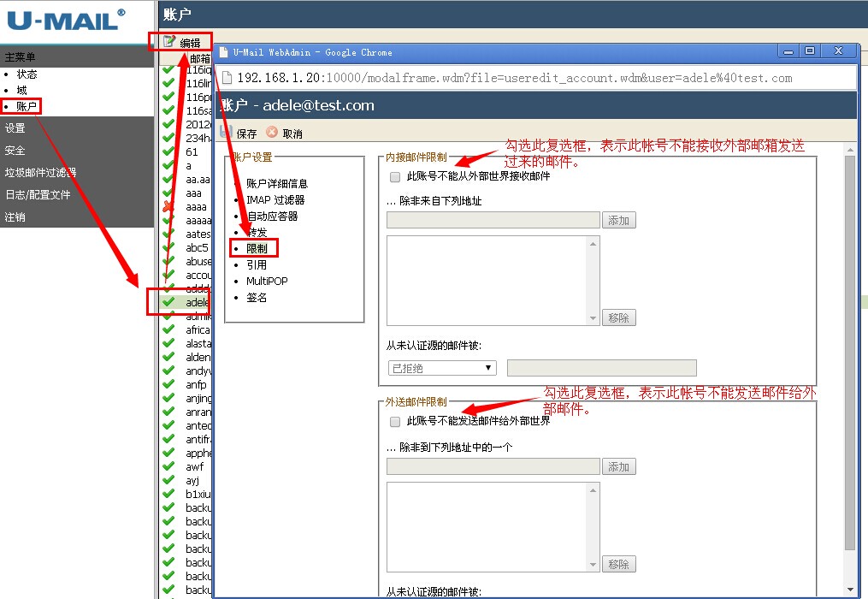Click the 编辑 (Edit) pencil icon
The width and height of the screenshot is (868, 599).
(169, 42)
